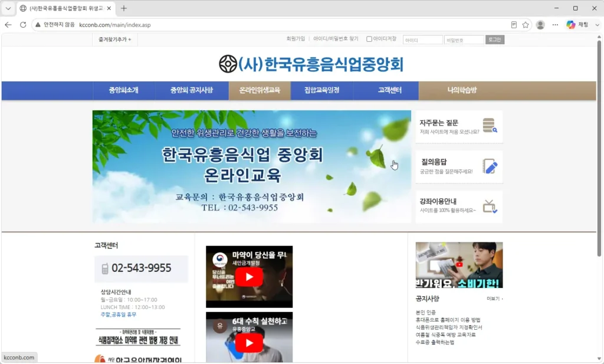Viewport: 604px width, 364px height.
Task: Click the address bar URL kcconb.com/main/index.asp
Action: coord(115,25)
